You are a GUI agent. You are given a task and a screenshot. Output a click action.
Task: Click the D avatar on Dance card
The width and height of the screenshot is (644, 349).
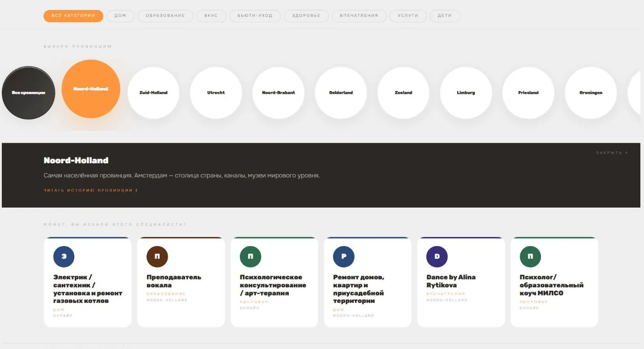pos(437,257)
